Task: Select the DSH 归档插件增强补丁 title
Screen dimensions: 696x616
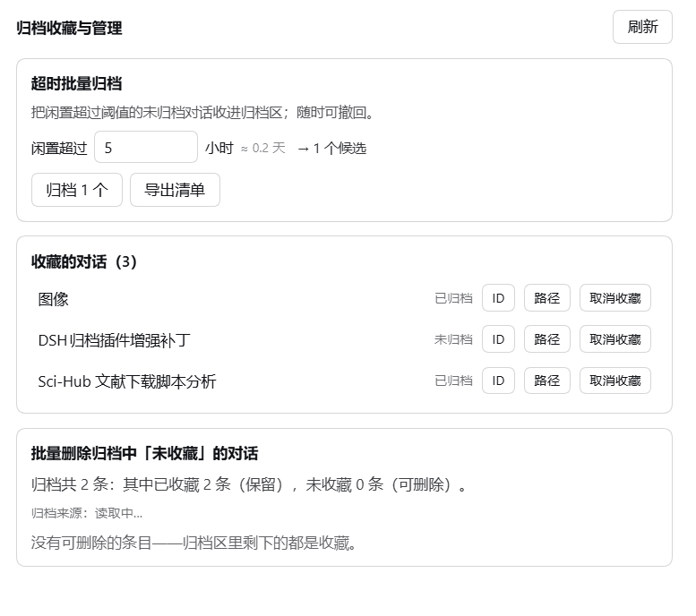Action: [x=114, y=340]
